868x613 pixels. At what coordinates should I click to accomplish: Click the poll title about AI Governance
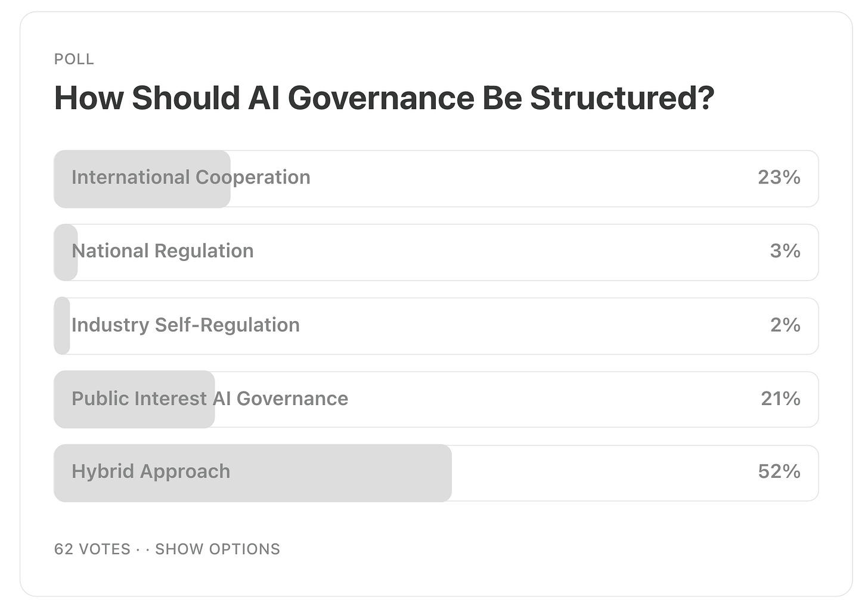(385, 98)
